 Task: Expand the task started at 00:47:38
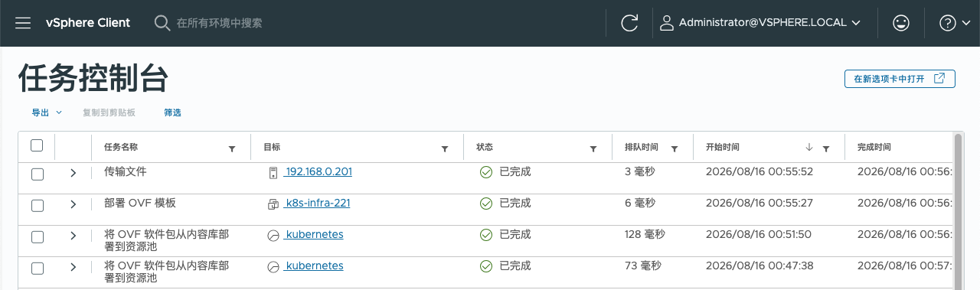coord(73,267)
